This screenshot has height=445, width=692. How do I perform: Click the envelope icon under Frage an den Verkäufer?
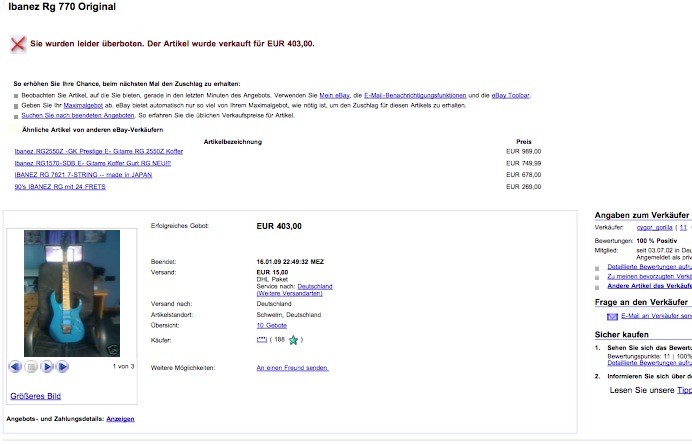click(x=612, y=316)
